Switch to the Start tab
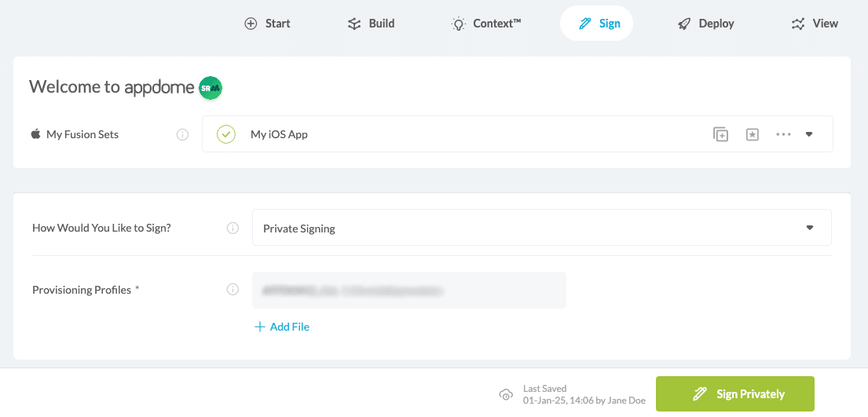The height and width of the screenshot is (417, 868). [x=268, y=24]
